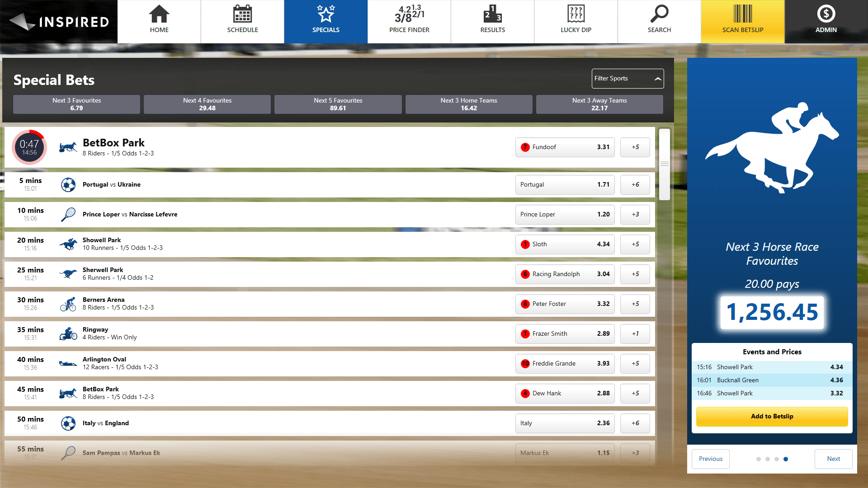Toggle red indicator on Racing Randolph selection
This screenshot has width=868, height=488.
(524, 273)
